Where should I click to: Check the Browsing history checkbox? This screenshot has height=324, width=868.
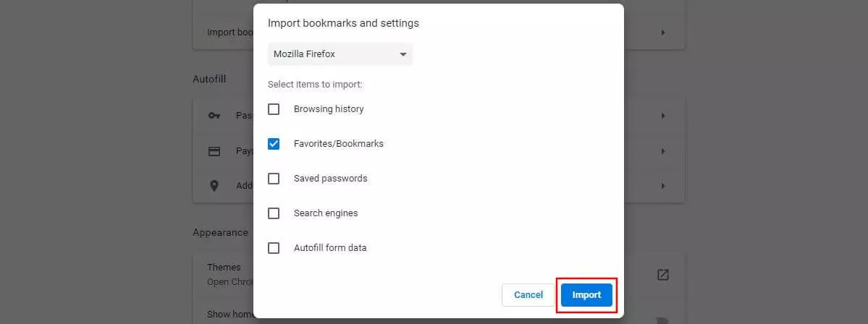(274, 109)
